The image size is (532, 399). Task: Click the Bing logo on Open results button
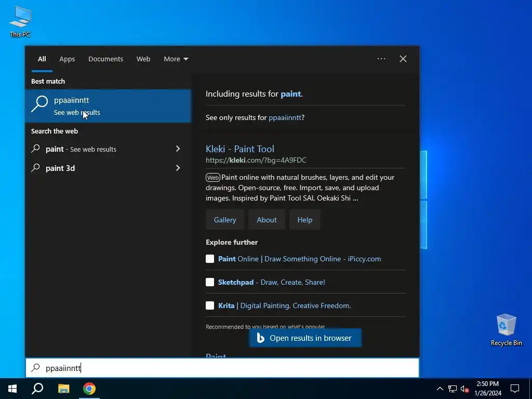tap(261, 338)
